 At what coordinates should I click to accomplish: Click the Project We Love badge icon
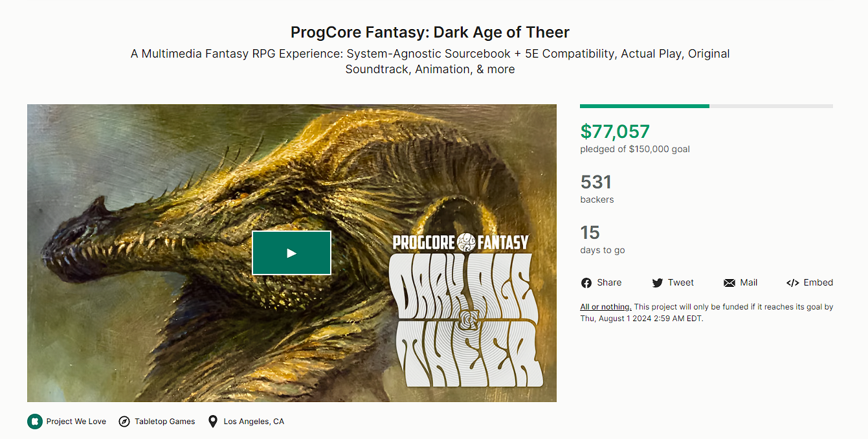pyautogui.click(x=34, y=422)
